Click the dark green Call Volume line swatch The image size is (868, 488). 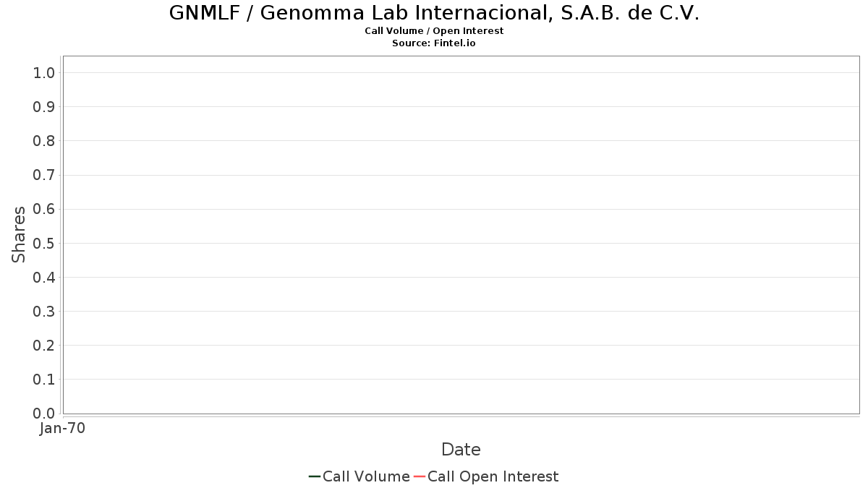tap(315, 476)
